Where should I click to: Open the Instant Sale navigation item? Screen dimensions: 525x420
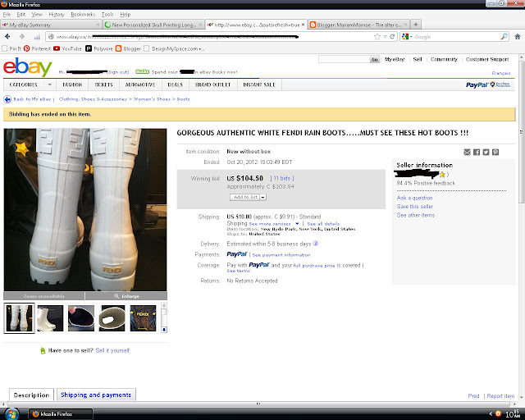pyautogui.click(x=259, y=84)
